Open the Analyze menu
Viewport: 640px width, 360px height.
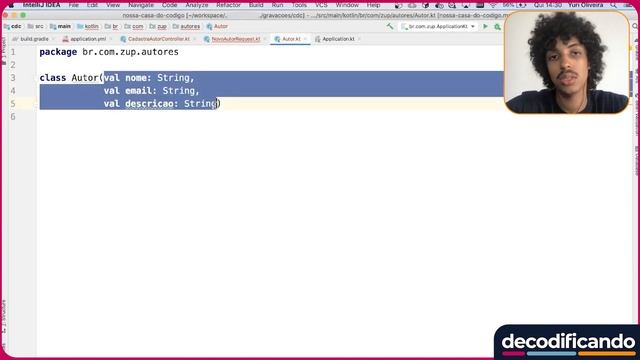tap(197, 5)
